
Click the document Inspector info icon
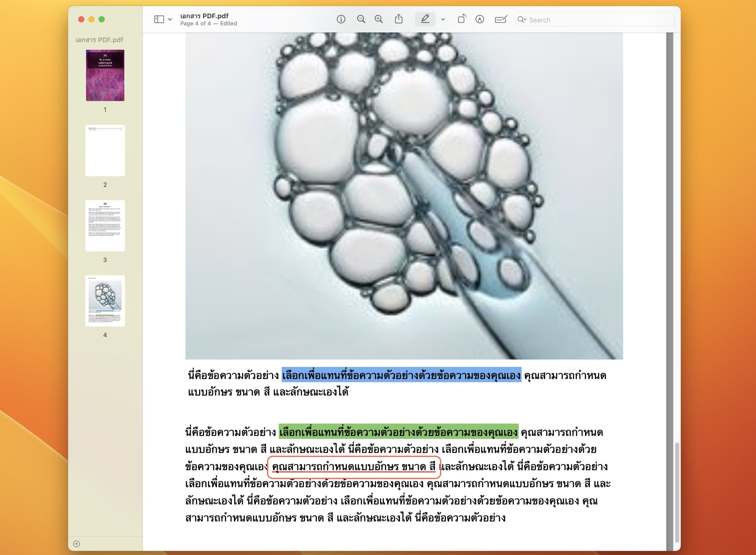341,19
